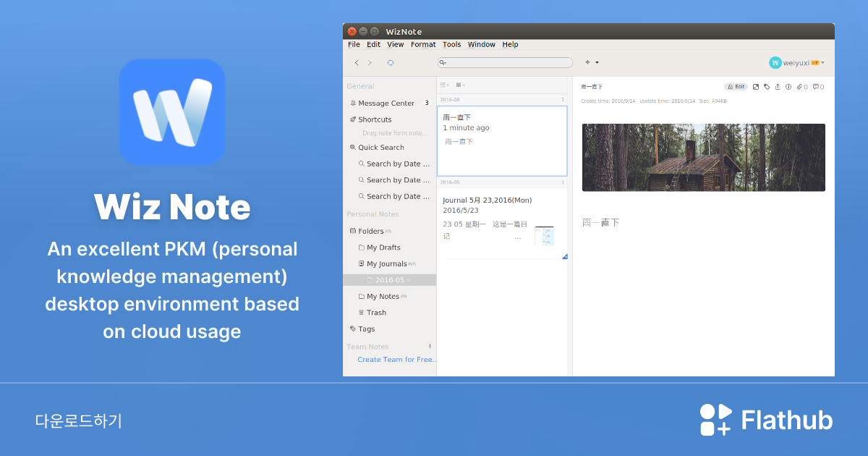Screen dimensions: 868x456
Task: Click the Edit button on the note
Action: pyautogui.click(x=736, y=86)
